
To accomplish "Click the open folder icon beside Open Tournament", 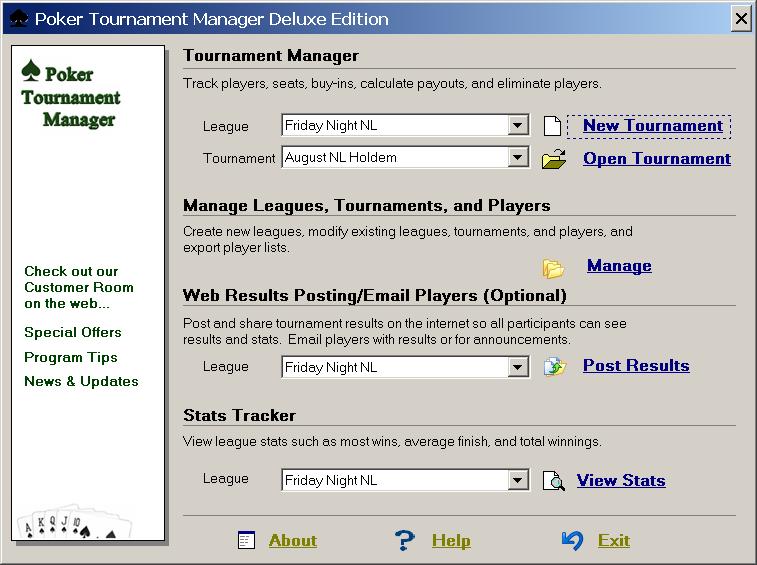I will 554,159.
